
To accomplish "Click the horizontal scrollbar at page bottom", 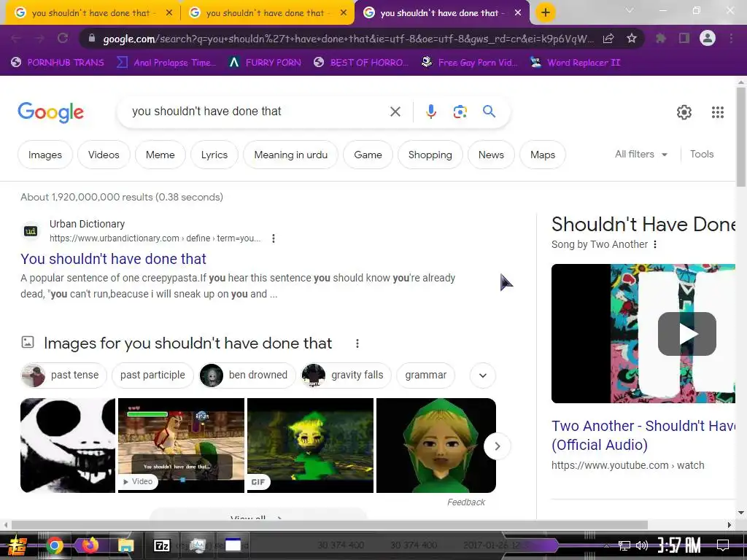I will 329,525.
